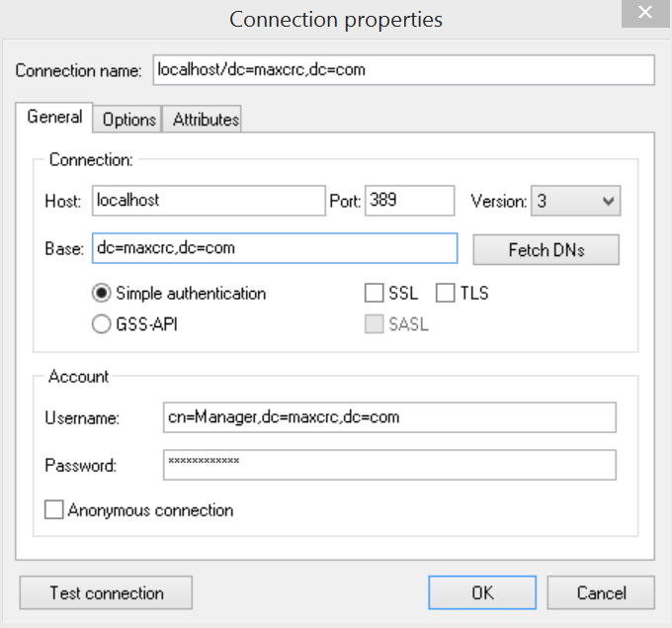This screenshot has width=672, height=628.
Task: Choose the GSS-API radio option
Action: coord(102,323)
